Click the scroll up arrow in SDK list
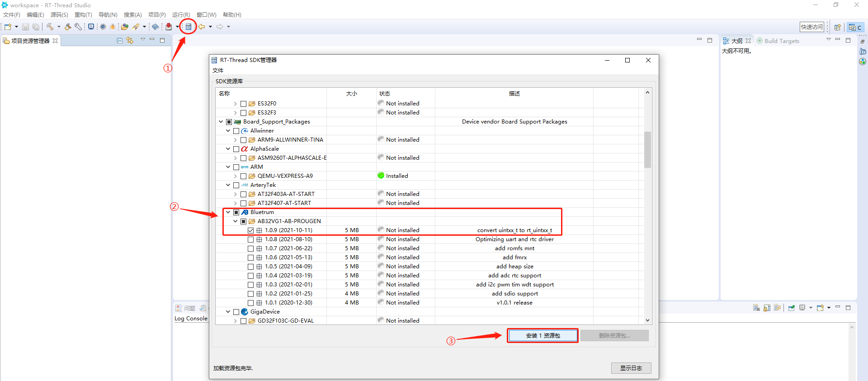Viewport: 868px width, 381px height. tap(648, 92)
